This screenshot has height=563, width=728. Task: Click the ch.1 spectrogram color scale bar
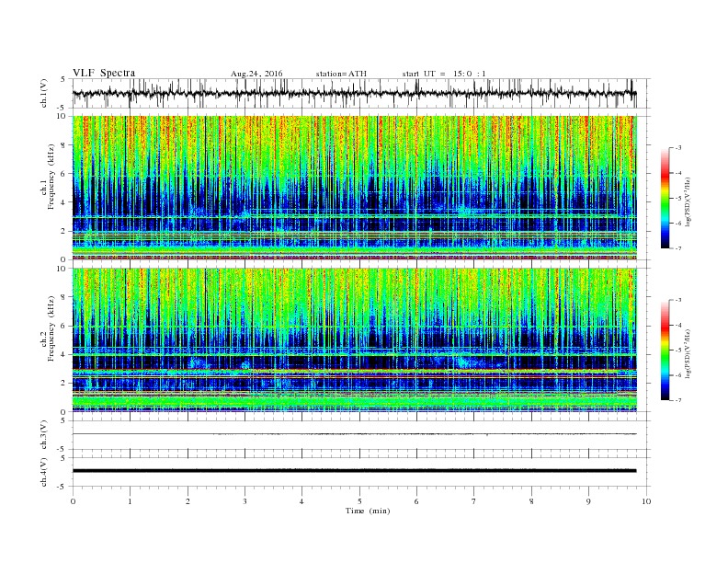pyautogui.click(x=665, y=198)
